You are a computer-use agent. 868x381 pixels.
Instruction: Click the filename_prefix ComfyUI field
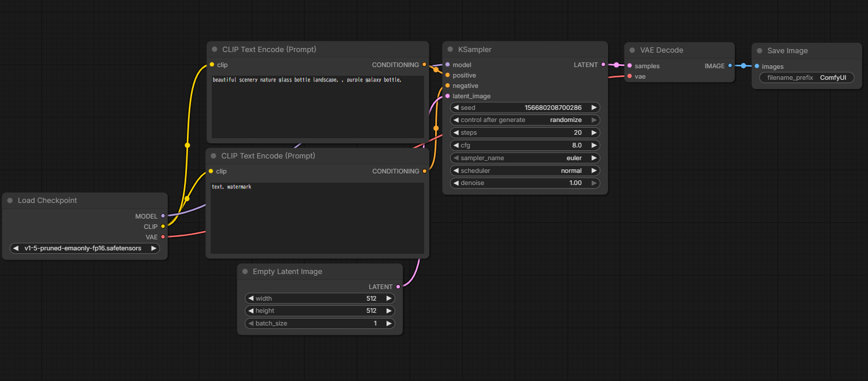pyautogui.click(x=806, y=77)
